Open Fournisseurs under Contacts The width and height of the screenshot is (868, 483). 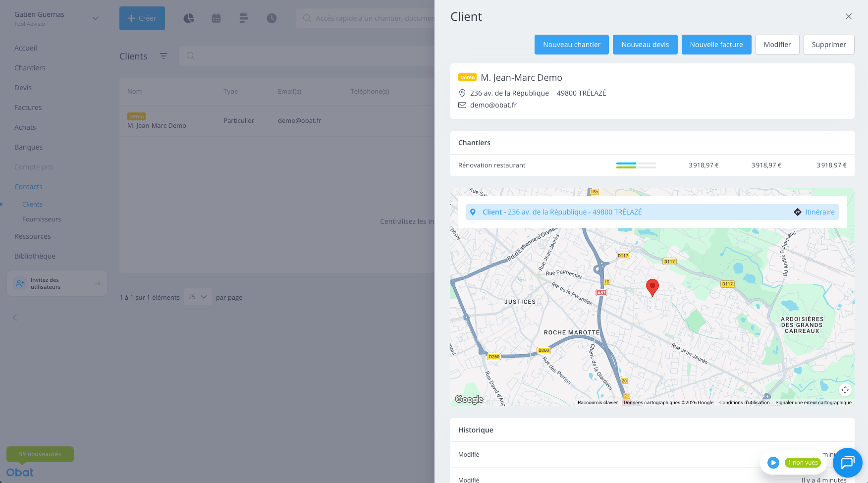point(42,219)
